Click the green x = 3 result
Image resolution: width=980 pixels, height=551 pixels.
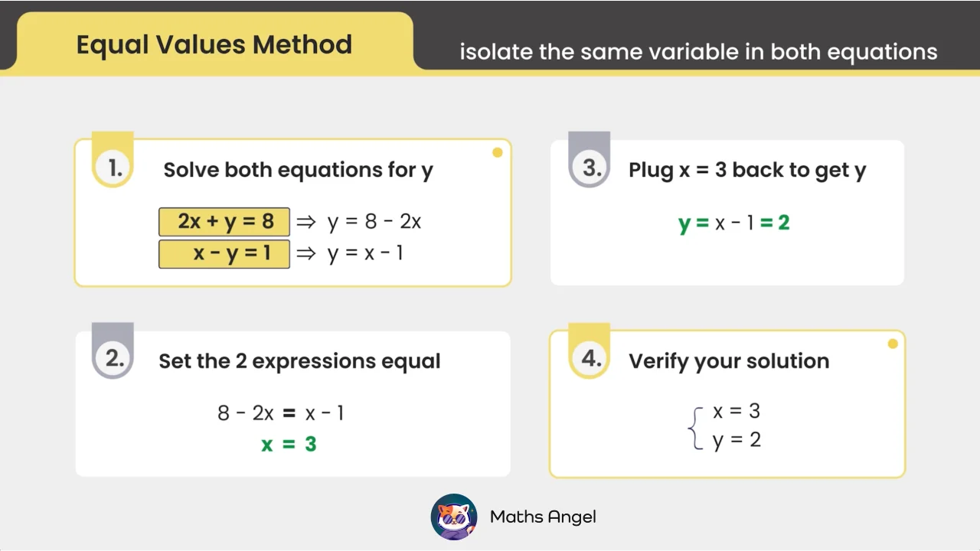point(289,444)
